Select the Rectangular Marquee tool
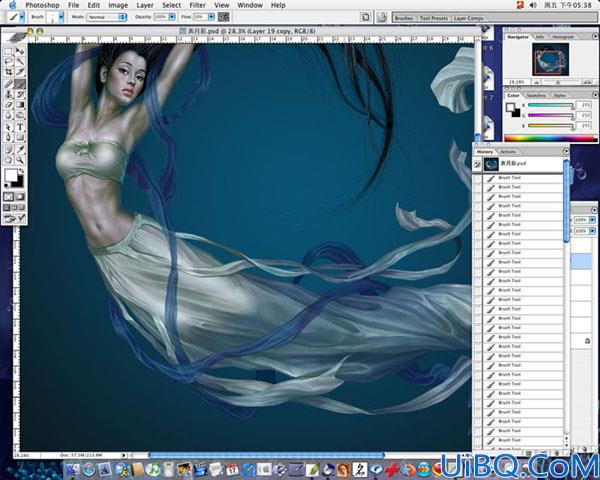Screen dimensions: 600x480 8,51
